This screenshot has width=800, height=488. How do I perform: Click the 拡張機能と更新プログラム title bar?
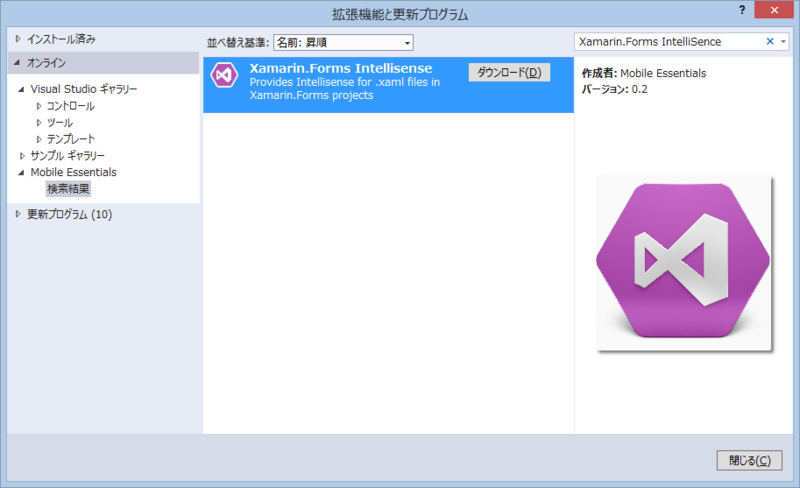click(400, 14)
